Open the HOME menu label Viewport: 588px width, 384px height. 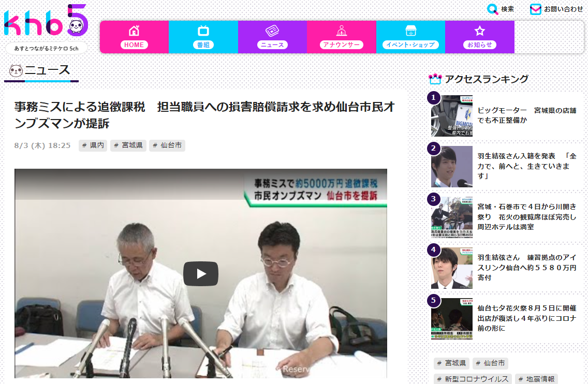[x=134, y=45]
